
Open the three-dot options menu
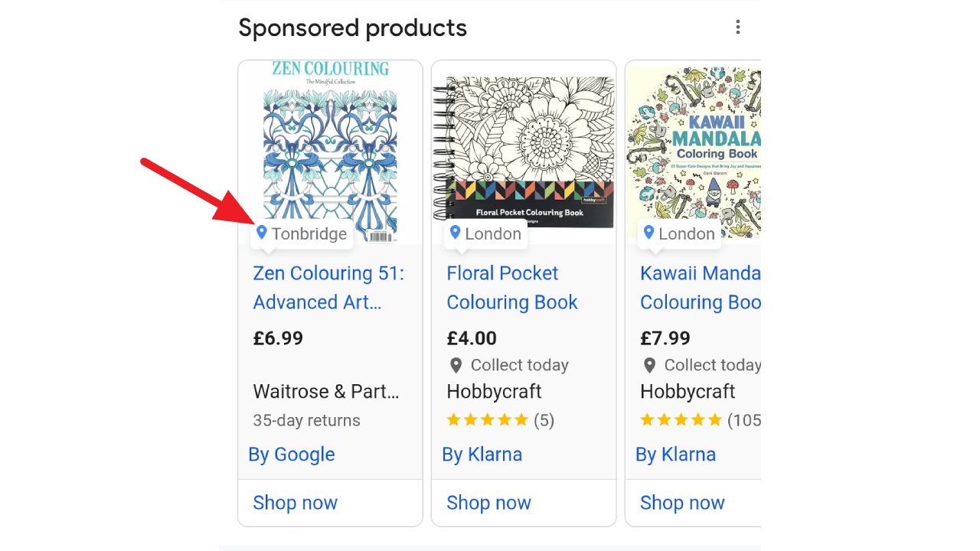(737, 27)
